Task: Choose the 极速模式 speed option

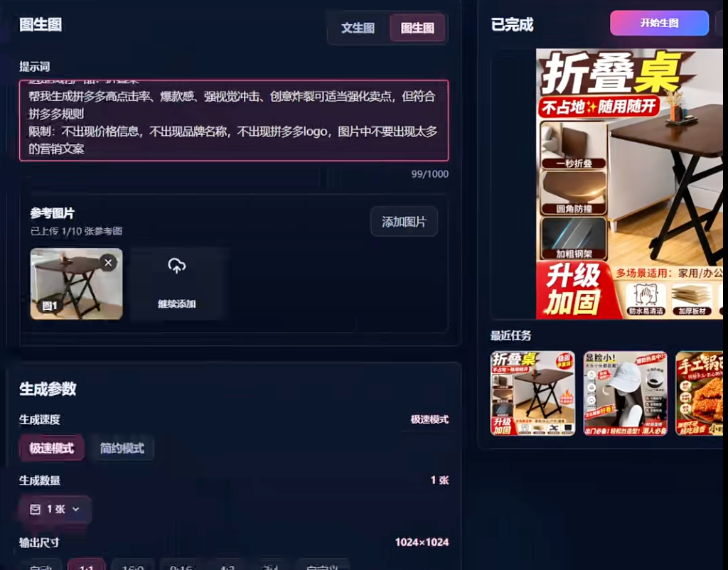Action: click(51, 448)
